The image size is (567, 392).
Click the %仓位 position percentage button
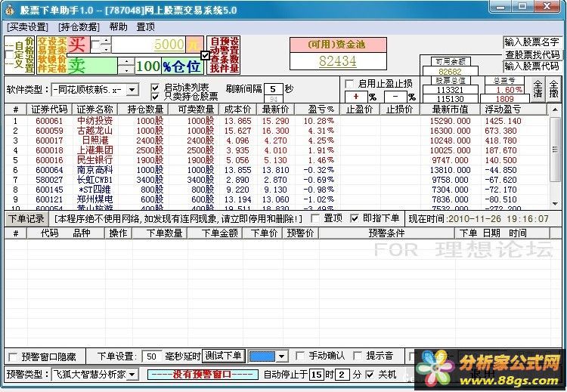[x=182, y=66]
